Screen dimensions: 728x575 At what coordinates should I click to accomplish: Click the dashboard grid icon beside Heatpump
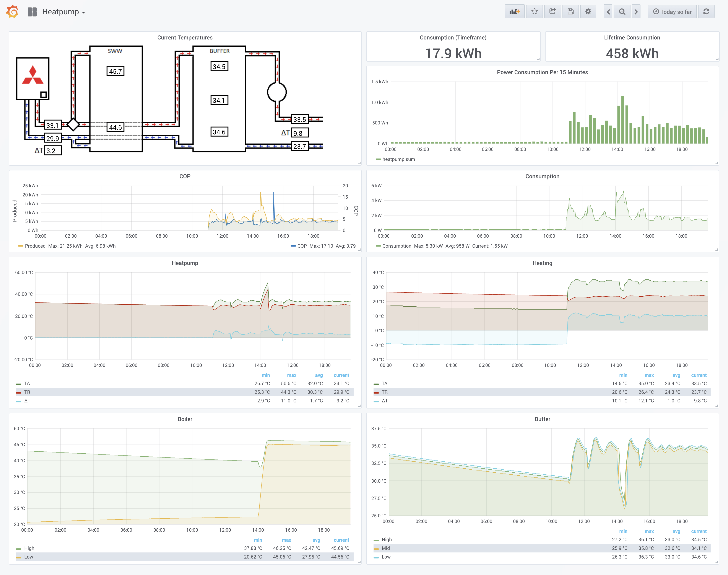coord(32,12)
